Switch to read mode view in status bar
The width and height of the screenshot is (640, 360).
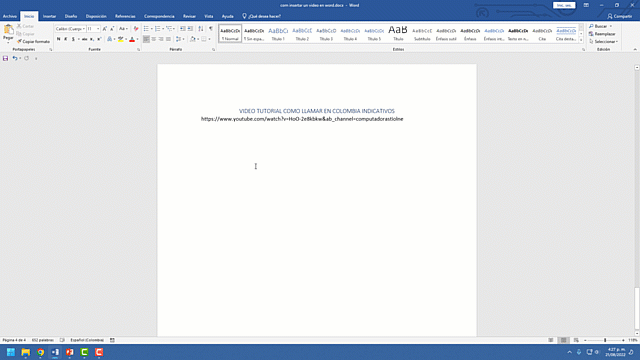click(x=551, y=340)
